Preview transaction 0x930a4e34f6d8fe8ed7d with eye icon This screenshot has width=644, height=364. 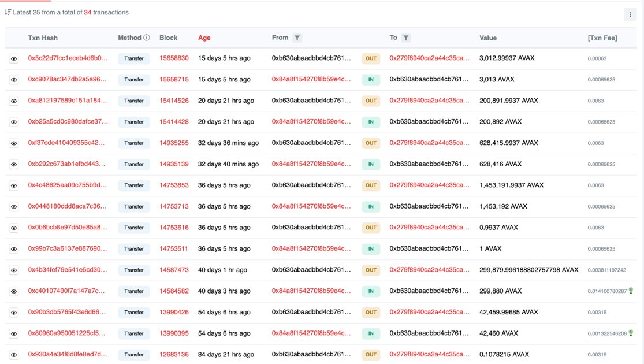pyautogui.click(x=14, y=355)
